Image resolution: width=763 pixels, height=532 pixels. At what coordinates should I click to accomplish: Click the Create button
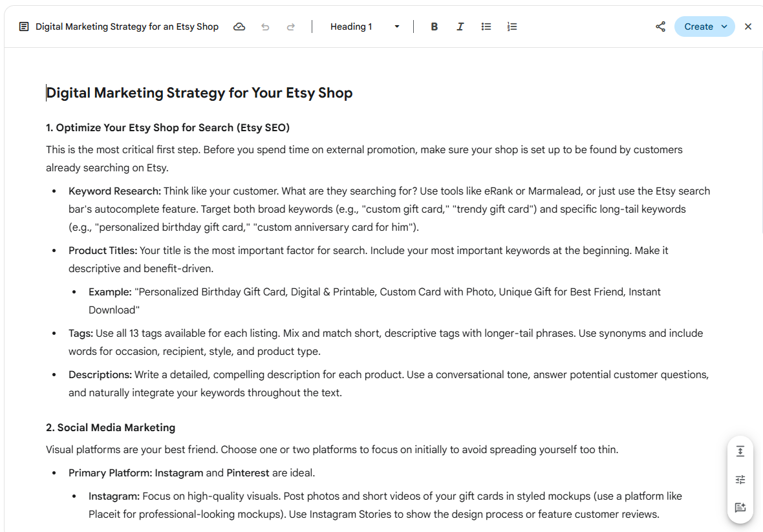pos(698,27)
